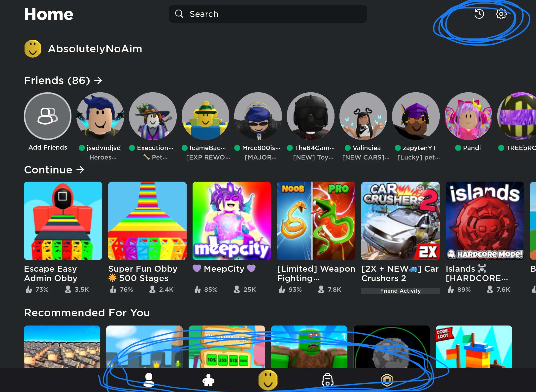This screenshot has width=536, height=392.
Task: Open the settings gear icon
Action: click(x=501, y=14)
